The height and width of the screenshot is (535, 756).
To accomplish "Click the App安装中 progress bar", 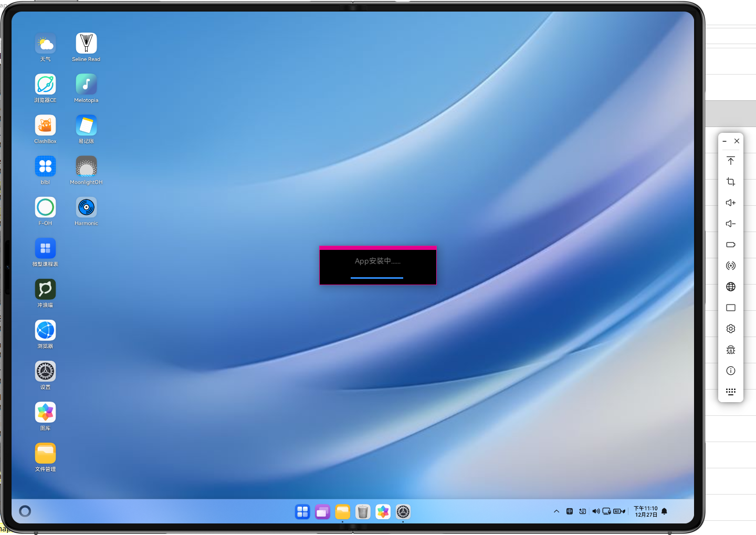I will click(377, 278).
